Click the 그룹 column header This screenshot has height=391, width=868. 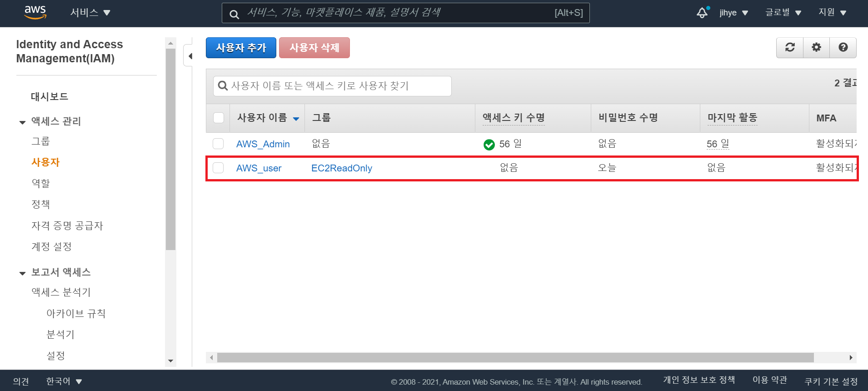[390, 118]
